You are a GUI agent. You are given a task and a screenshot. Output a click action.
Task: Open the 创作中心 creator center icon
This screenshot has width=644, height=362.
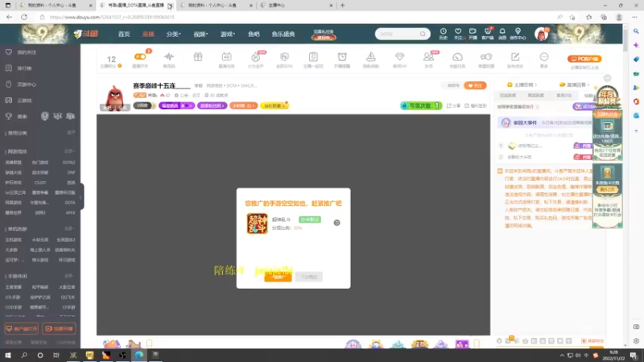click(518, 34)
